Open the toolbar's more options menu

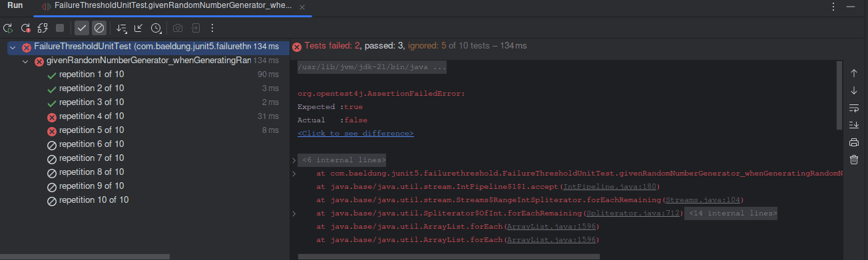click(x=212, y=28)
